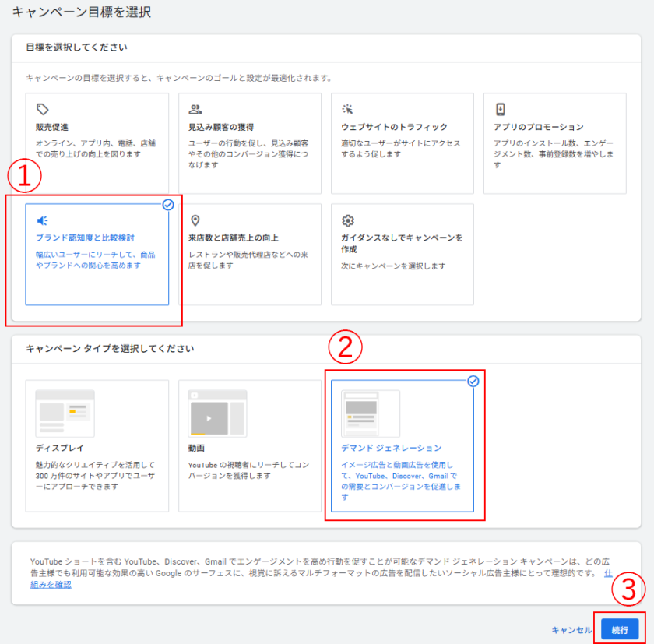Select the 動画 campaign type thumbnail
Viewport: 654px width, 644px height.
(x=217, y=413)
